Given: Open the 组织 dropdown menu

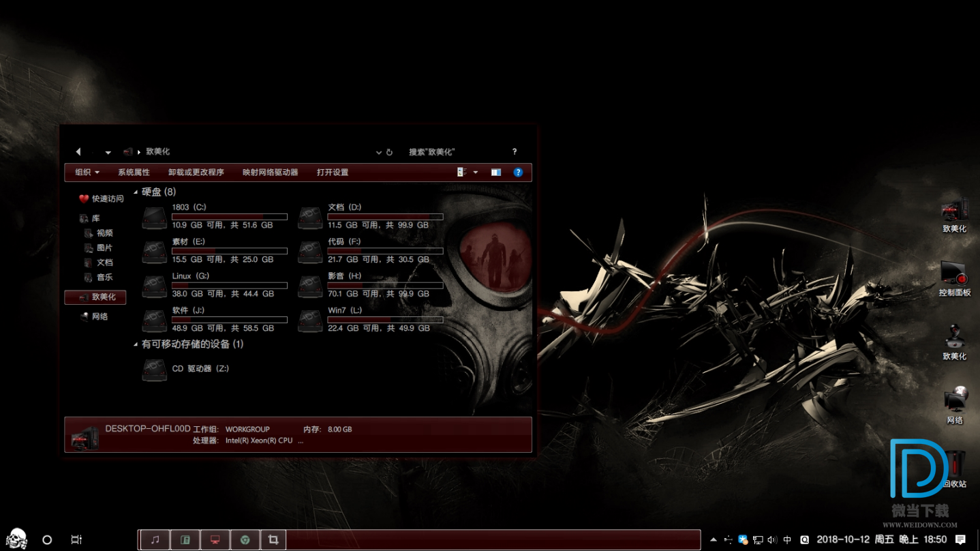Looking at the screenshot, I should (87, 172).
